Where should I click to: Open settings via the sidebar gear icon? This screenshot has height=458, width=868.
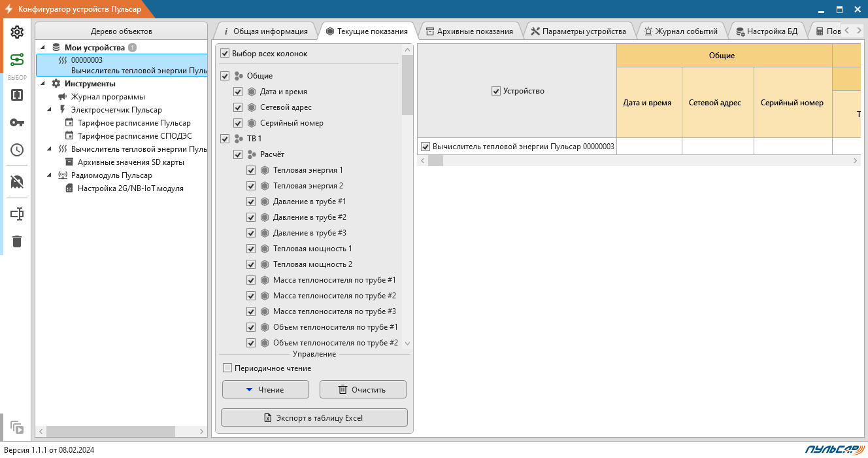click(17, 32)
